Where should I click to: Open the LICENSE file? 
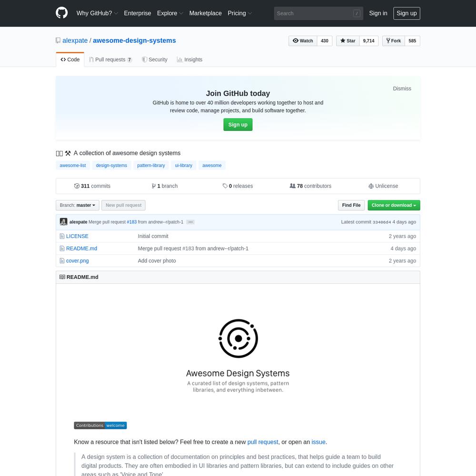pos(77,236)
